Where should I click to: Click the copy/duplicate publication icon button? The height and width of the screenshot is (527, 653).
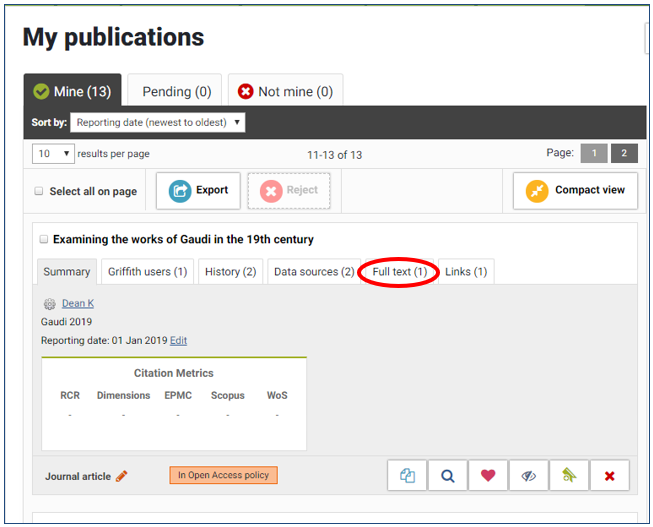[x=407, y=476]
